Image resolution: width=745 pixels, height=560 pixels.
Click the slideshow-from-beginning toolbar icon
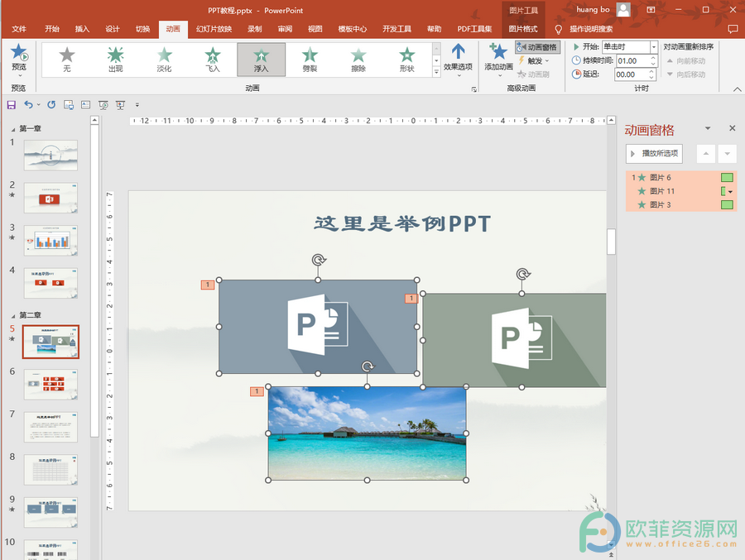click(x=103, y=105)
